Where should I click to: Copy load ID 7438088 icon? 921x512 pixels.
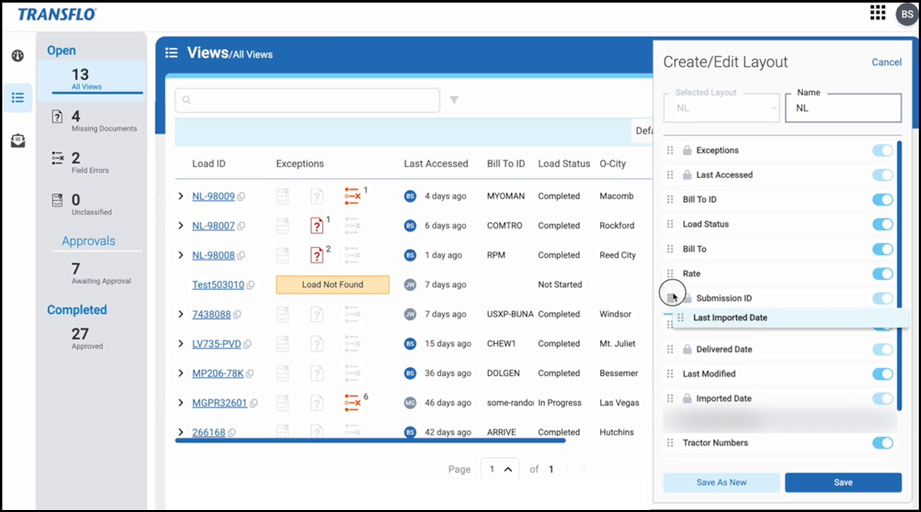pos(237,315)
